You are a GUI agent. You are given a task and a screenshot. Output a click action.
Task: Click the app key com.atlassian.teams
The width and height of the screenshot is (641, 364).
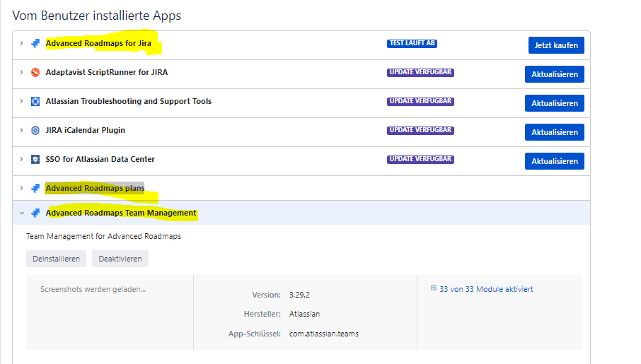click(324, 334)
